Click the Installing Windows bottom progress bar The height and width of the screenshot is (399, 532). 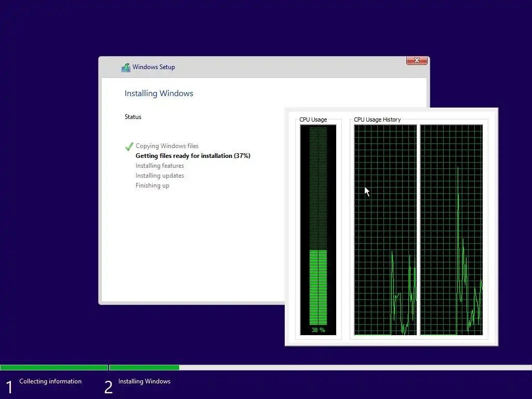point(320,367)
